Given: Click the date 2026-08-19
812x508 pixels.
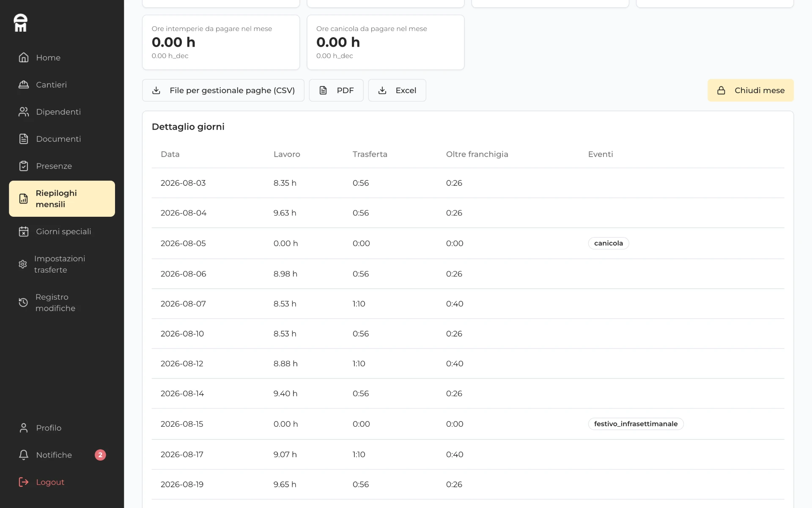Looking at the screenshot, I should (x=182, y=484).
